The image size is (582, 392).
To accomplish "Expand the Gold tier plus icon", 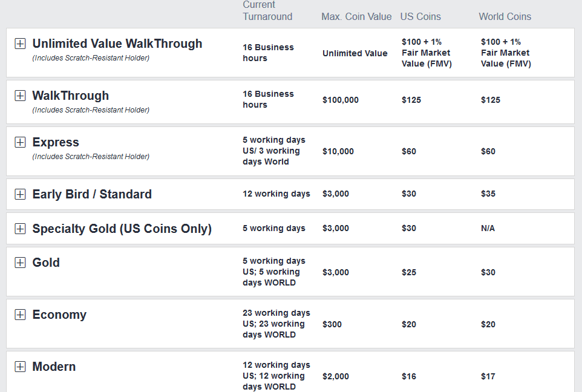I will (x=20, y=263).
